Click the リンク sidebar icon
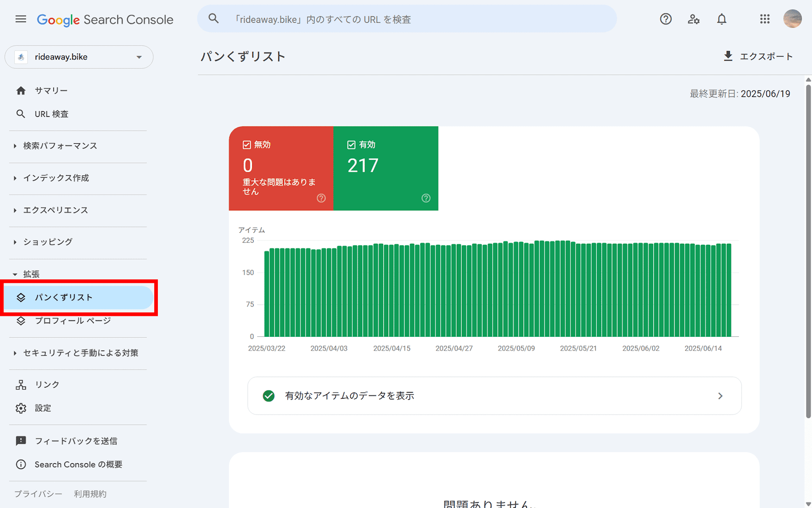This screenshot has height=508, width=812. (x=21, y=385)
